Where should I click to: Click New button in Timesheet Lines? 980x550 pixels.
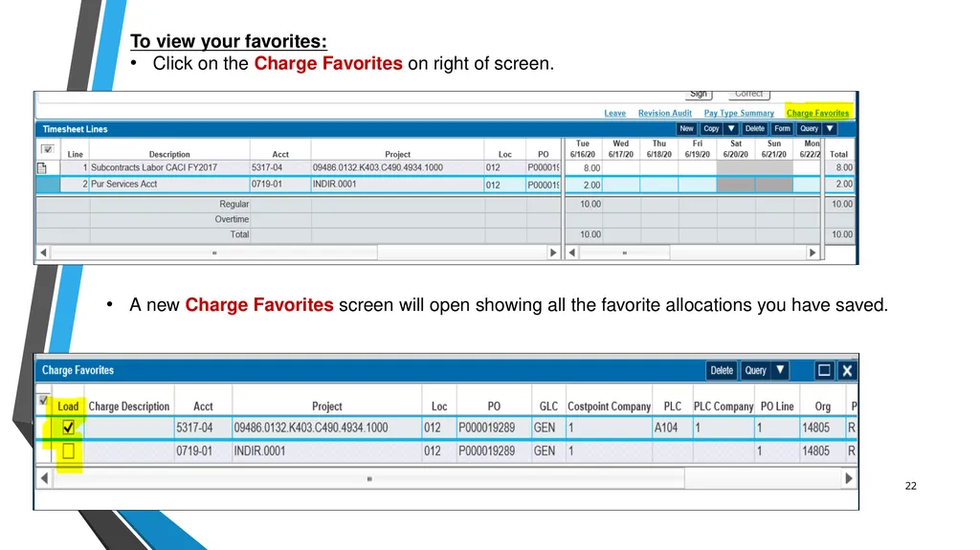pos(686,129)
